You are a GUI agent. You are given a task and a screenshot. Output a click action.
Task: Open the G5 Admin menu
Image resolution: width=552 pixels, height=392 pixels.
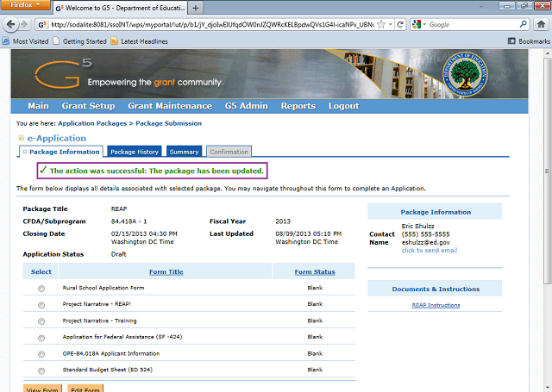(x=247, y=106)
